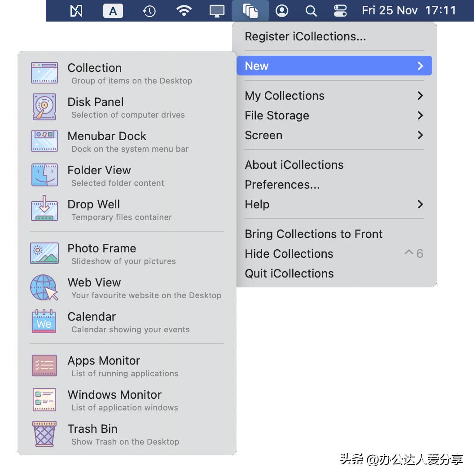The width and height of the screenshot is (474, 476).
Task: Expand the My Collections submenu
Action: pyautogui.click(x=285, y=96)
